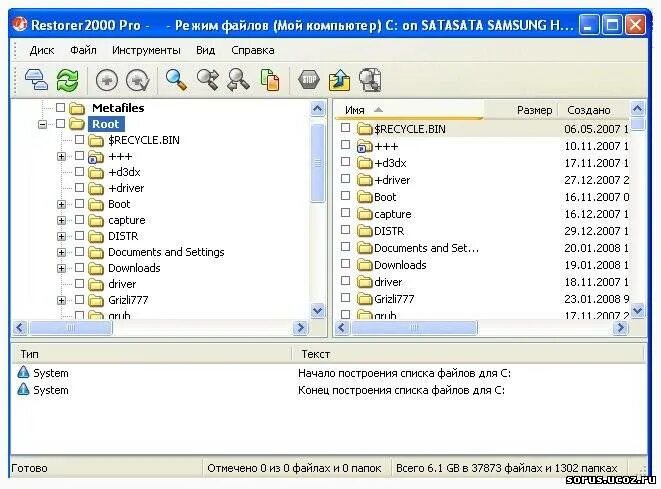This screenshot has height=489, width=661.
Task: Click the +++ shortcut folder icon in tree
Action: pyautogui.click(x=96, y=156)
